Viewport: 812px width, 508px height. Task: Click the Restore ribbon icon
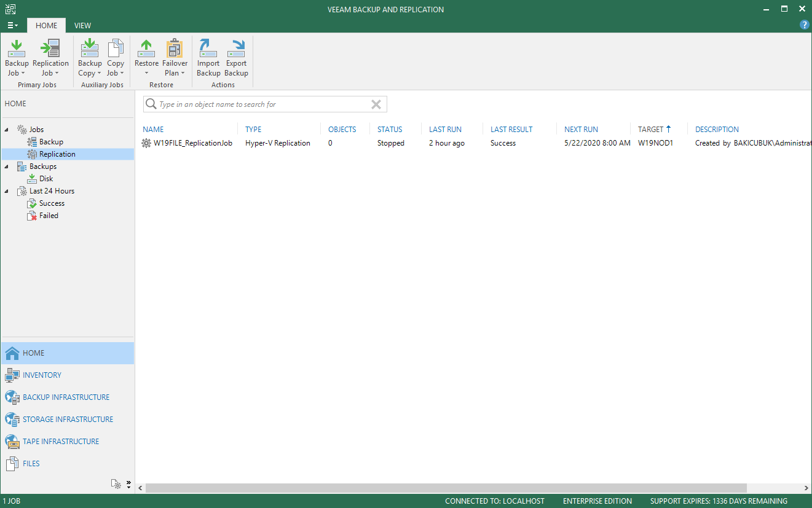click(146, 49)
